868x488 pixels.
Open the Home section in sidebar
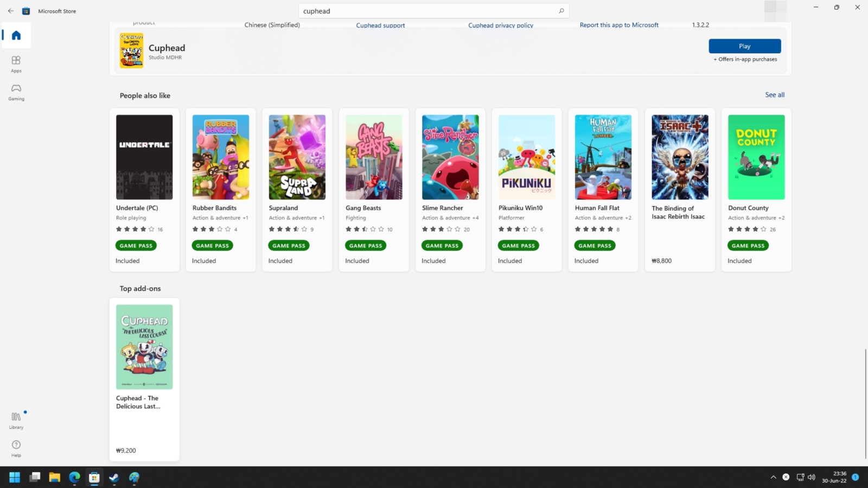(x=16, y=36)
